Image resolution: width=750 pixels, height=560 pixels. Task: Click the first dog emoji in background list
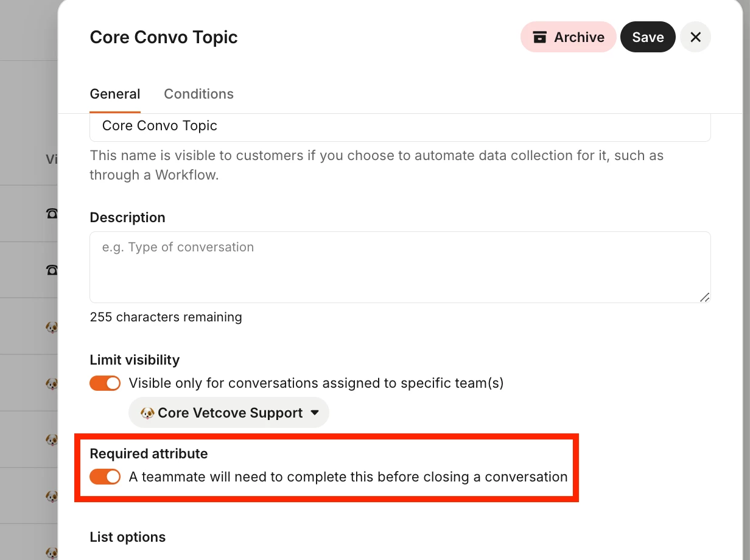pyautogui.click(x=52, y=327)
